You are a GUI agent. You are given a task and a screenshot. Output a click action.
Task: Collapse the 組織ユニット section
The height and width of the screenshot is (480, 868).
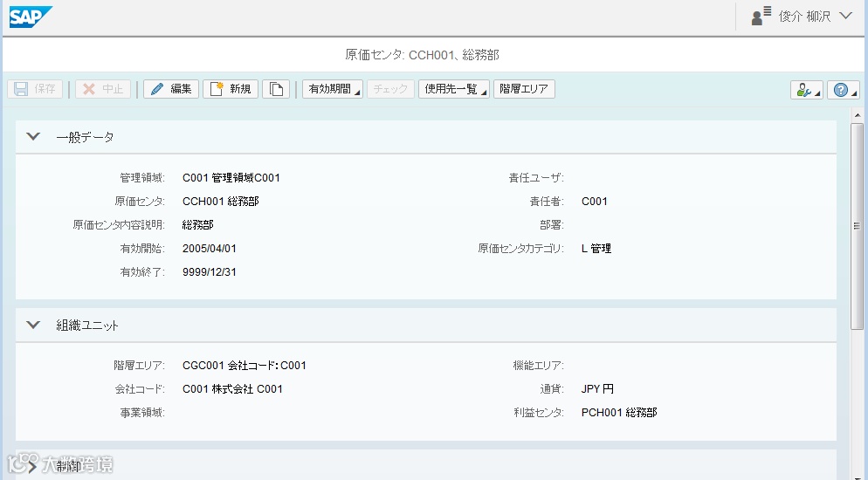click(x=33, y=326)
